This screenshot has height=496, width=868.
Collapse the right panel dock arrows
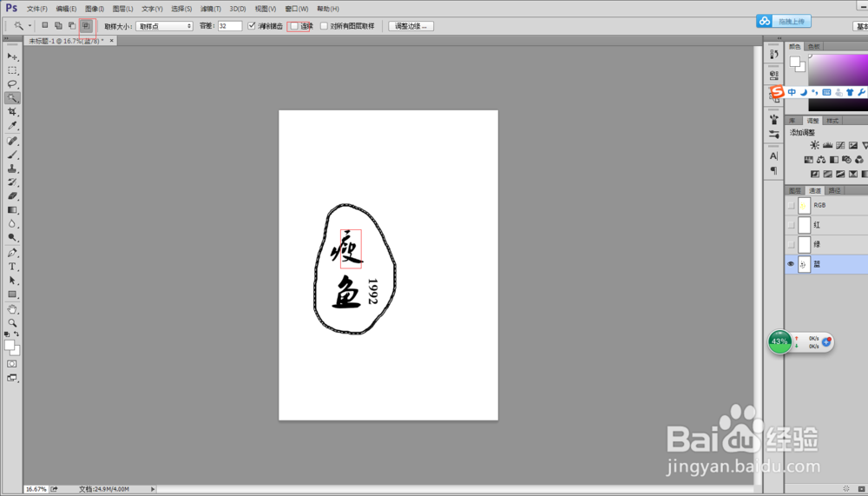(779, 38)
